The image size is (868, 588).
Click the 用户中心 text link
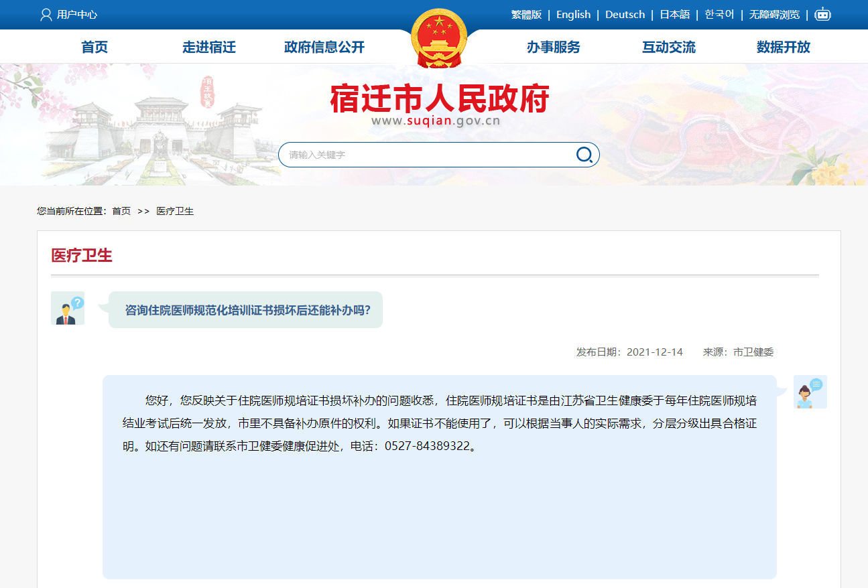tap(77, 15)
